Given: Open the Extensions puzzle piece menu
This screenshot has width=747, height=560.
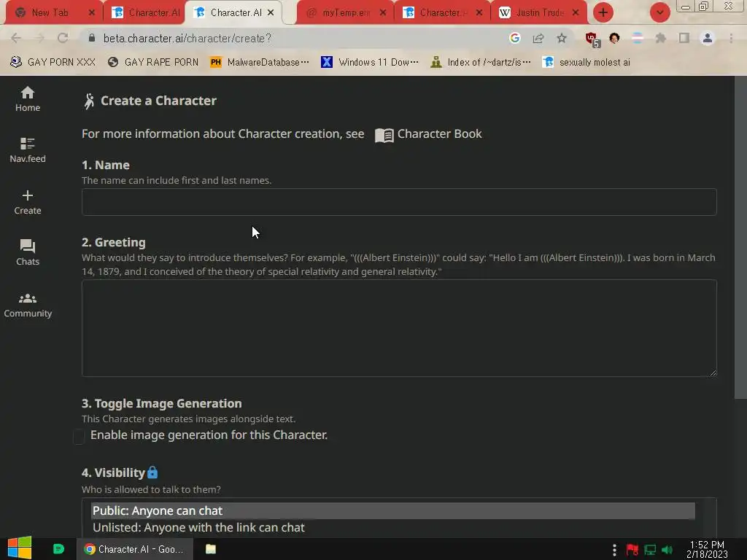Looking at the screenshot, I should [x=661, y=38].
